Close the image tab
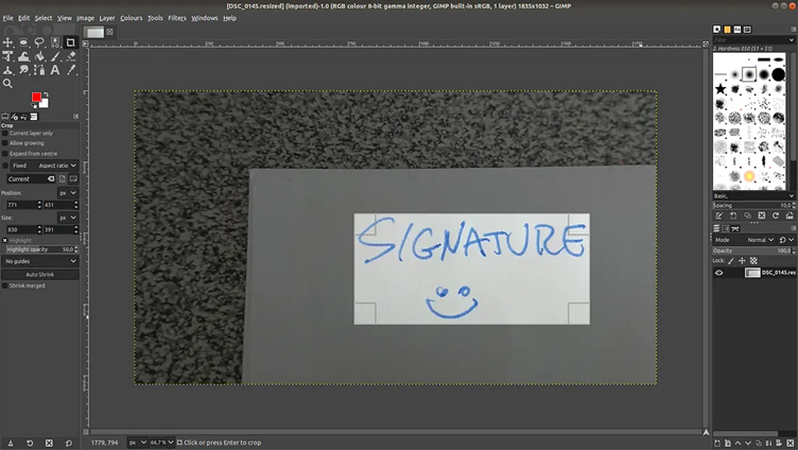Screen dimensions: 798x450 [x=110, y=32]
